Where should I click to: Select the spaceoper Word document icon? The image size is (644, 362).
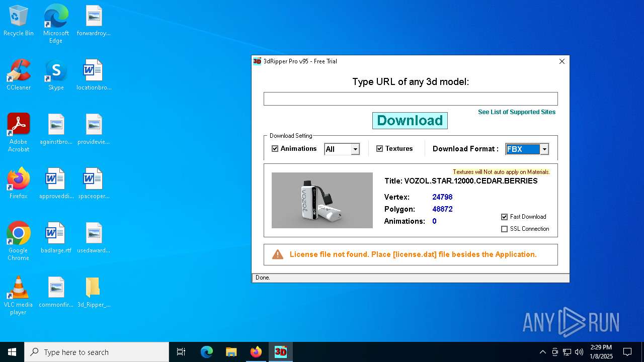tap(94, 184)
